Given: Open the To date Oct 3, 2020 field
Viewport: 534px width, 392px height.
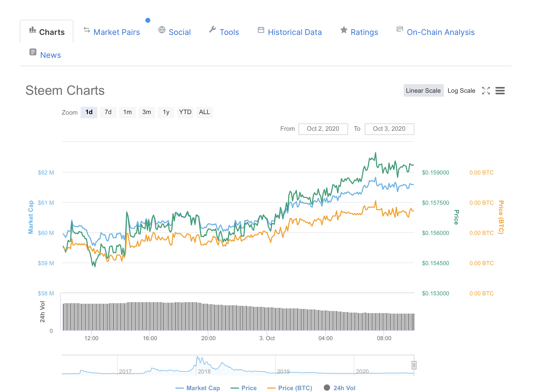Looking at the screenshot, I should pyautogui.click(x=389, y=129).
